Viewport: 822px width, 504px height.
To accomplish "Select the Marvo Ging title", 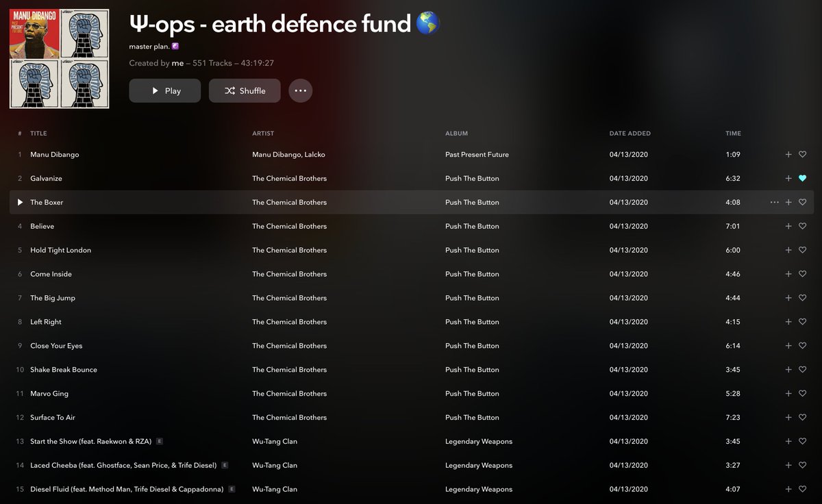I will pyautogui.click(x=49, y=394).
